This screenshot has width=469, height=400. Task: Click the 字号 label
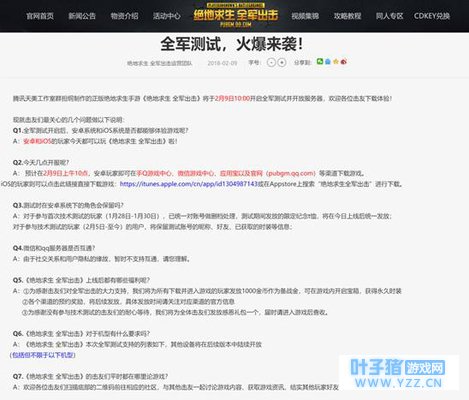(x=255, y=62)
